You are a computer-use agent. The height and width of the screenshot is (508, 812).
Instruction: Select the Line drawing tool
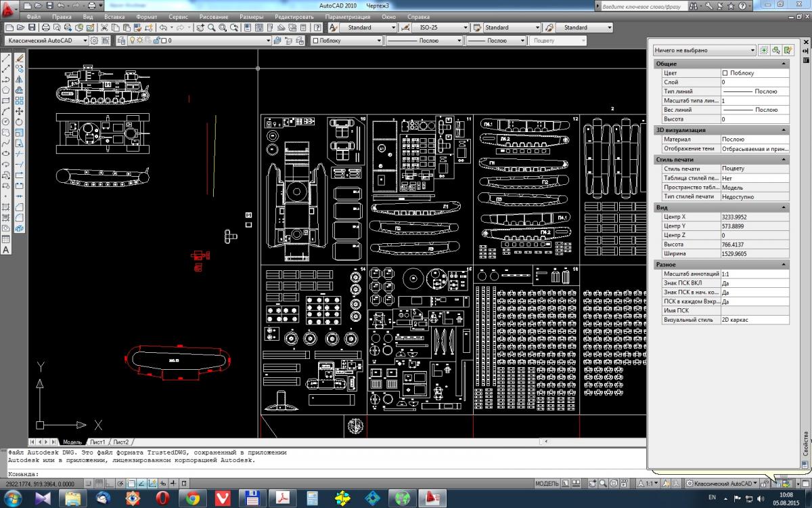coord(6,58)
